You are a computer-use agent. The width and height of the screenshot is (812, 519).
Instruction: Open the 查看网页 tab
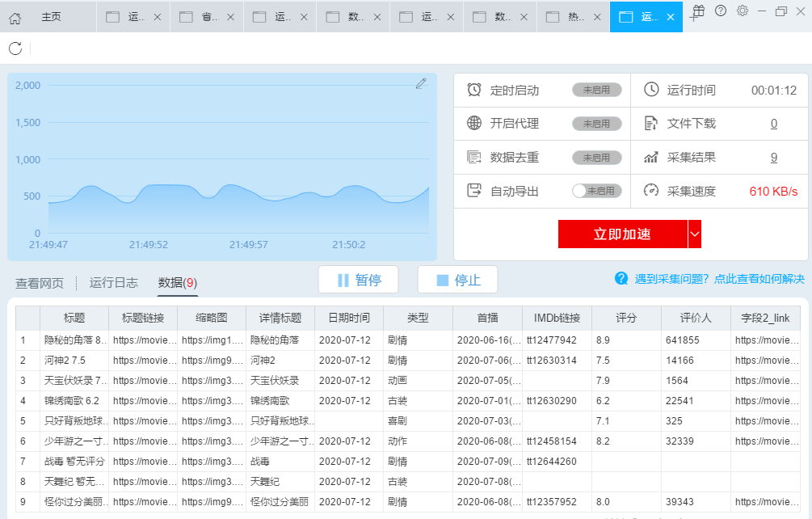tap(40, 283)
